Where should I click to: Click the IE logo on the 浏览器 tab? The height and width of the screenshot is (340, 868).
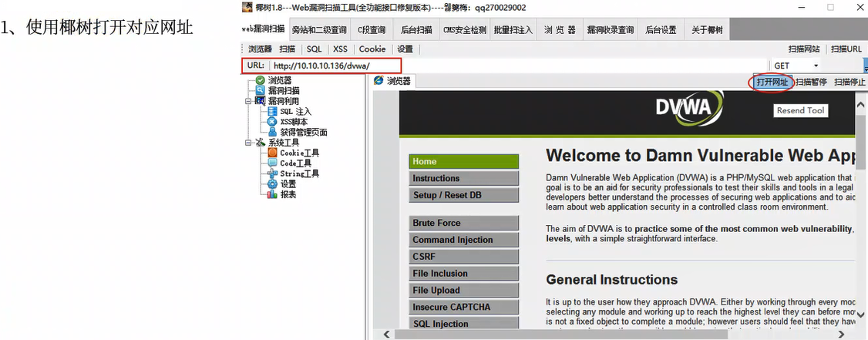coord(378,81)
